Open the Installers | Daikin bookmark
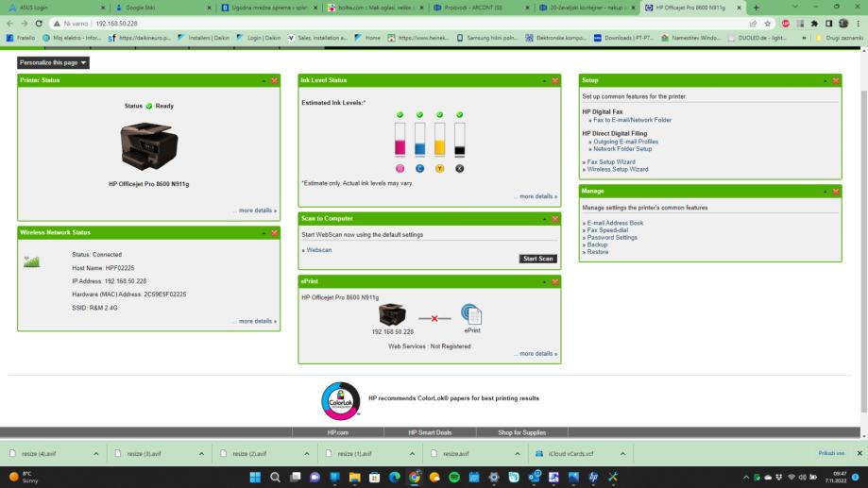868x488 pixels. pos(203,38)
